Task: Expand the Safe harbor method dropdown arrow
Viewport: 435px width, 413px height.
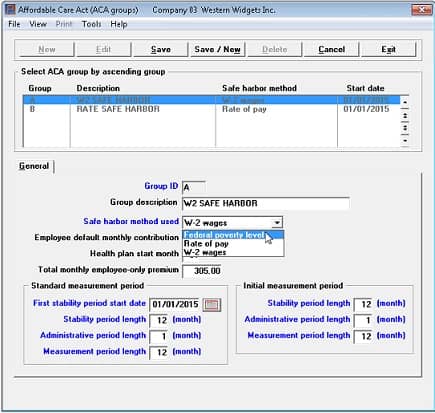Action: 277,223
